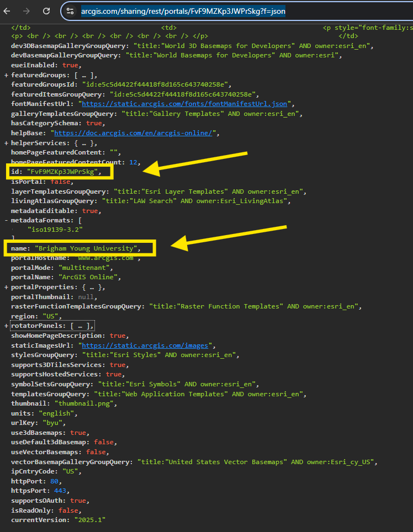Click the httpPort value 80

[x=54, y=481]
